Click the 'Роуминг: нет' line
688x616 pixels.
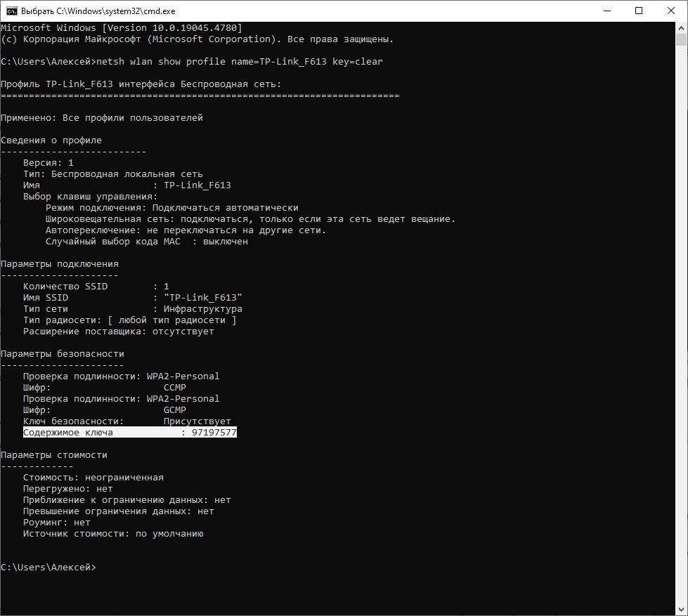[x=57, y=523]
